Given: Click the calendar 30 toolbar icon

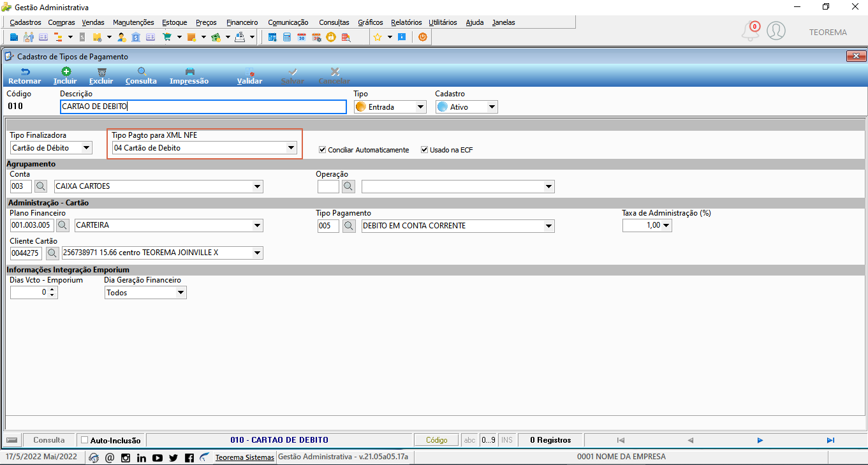Looking at the screenshot, I should point(302,37).
